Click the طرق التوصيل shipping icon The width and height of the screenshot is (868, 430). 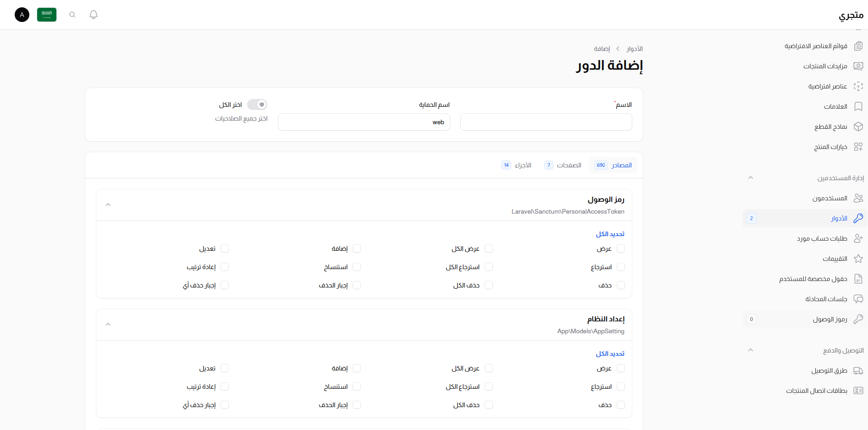pyautogui.click(x=858, y=370)
